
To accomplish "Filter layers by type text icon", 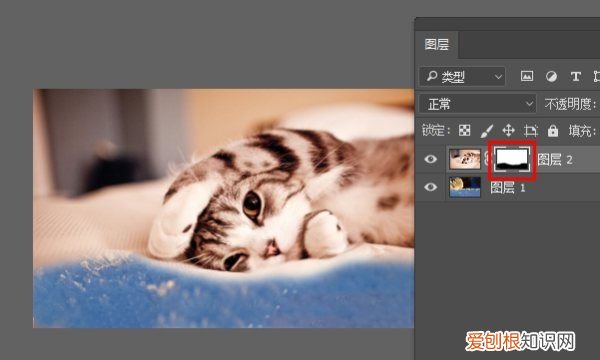I will point(576,77).
